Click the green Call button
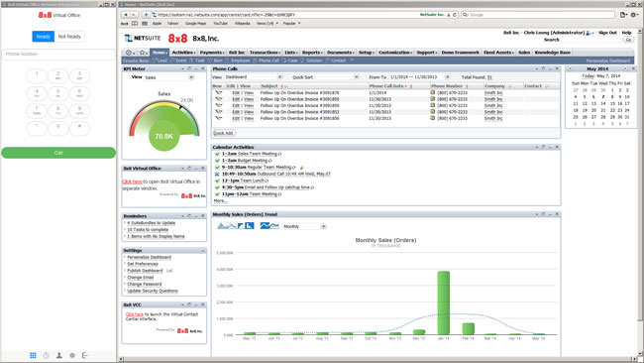This screenshot has width=644, height=363. click(x=58, y=153)
